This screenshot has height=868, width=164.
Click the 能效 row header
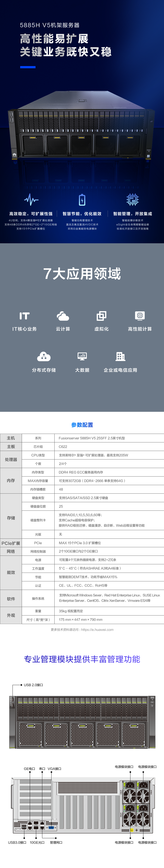[x=11, y=572]
